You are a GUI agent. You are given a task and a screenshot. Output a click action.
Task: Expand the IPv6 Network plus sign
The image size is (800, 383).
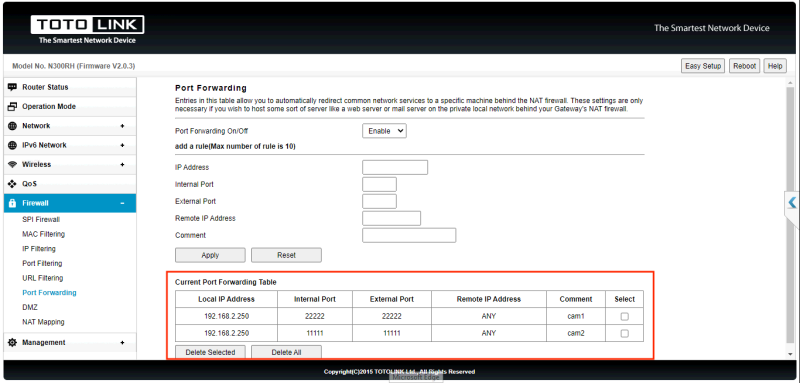tap(122, 145)
